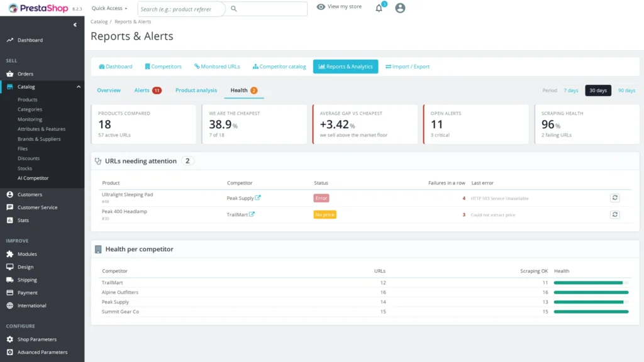Image resolution: width=644 pixels, height=362 pixels.
Task: Click the Orders basket icon
Action: pos(10,74)
